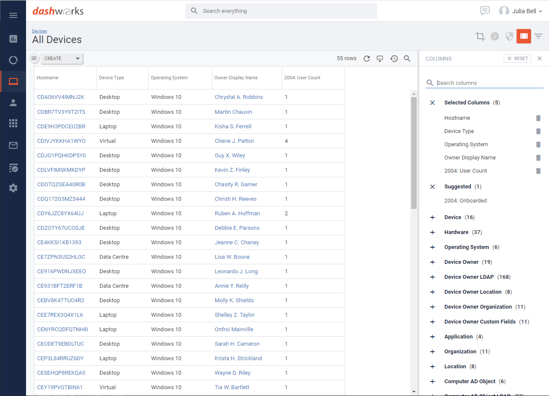This screenshot has height=396, width=549.
Task: Expand the Device columns group
Action: click(x=432, y=217)
